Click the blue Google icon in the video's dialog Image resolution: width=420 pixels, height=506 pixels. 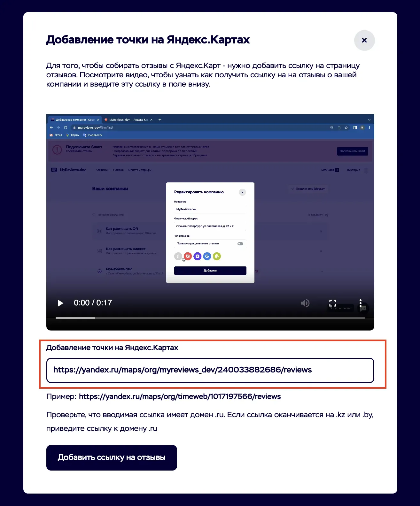pyautogui.click(x=207, y=256)
